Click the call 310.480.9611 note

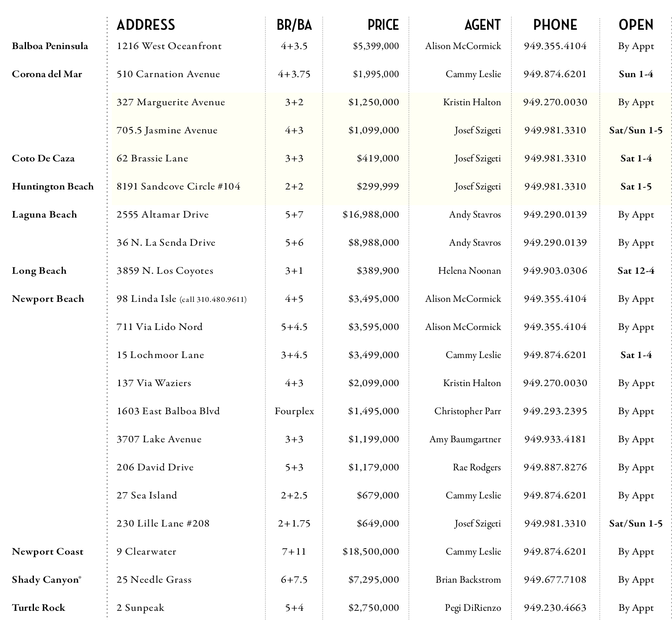point(213,299)
